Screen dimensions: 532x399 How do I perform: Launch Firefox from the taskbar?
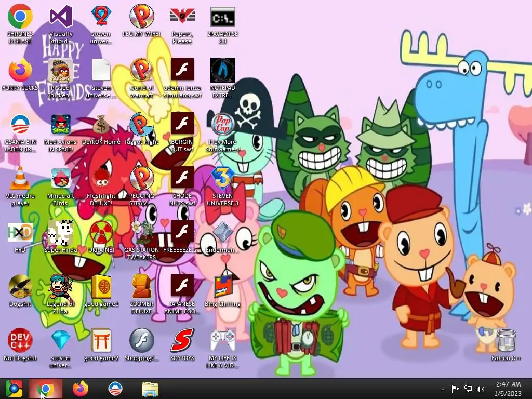81,389
